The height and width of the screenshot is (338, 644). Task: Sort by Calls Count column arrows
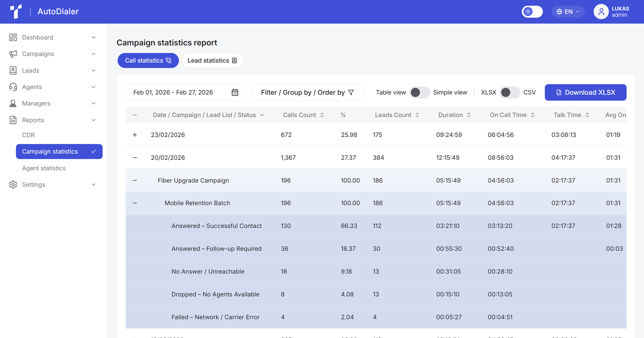pos(322,115)
